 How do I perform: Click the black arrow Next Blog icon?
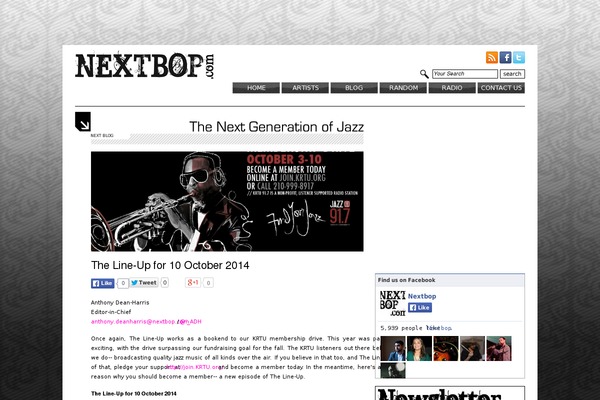click(83, 121)
